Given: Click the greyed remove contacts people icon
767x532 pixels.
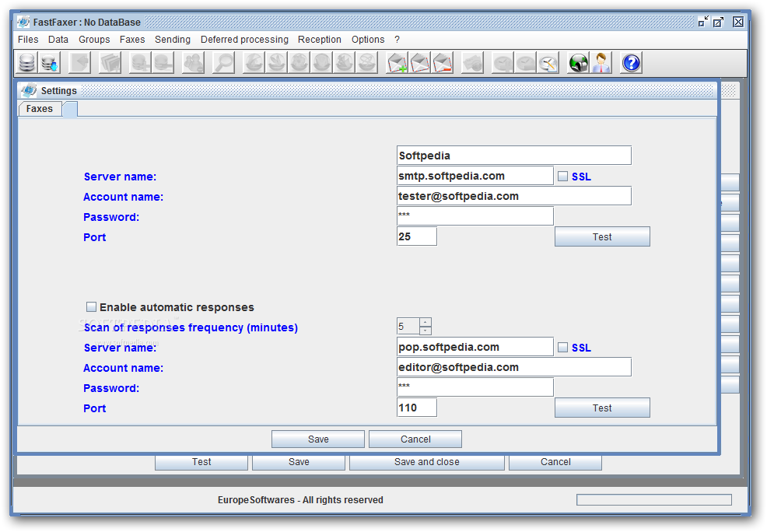Looking at the screenshot, I should click(x=193, y=63).
